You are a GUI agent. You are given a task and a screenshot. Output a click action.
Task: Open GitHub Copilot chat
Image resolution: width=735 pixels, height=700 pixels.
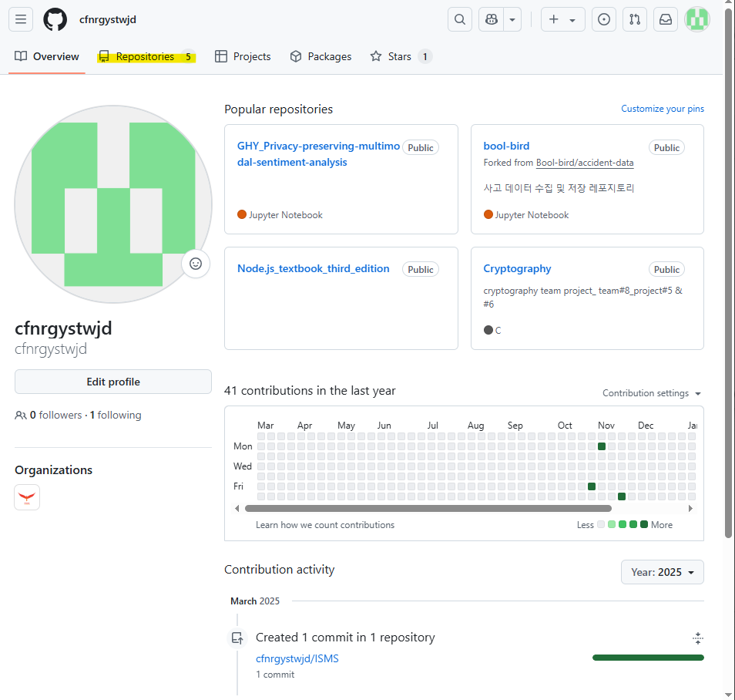pos(491,19)
